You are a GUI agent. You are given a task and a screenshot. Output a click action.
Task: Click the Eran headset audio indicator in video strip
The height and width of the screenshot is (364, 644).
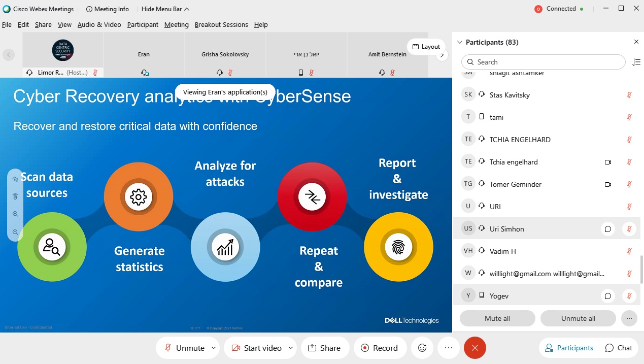(145, 73)
